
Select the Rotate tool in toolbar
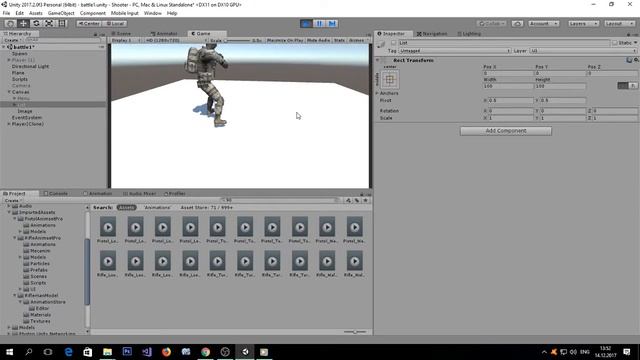(36, 24)
